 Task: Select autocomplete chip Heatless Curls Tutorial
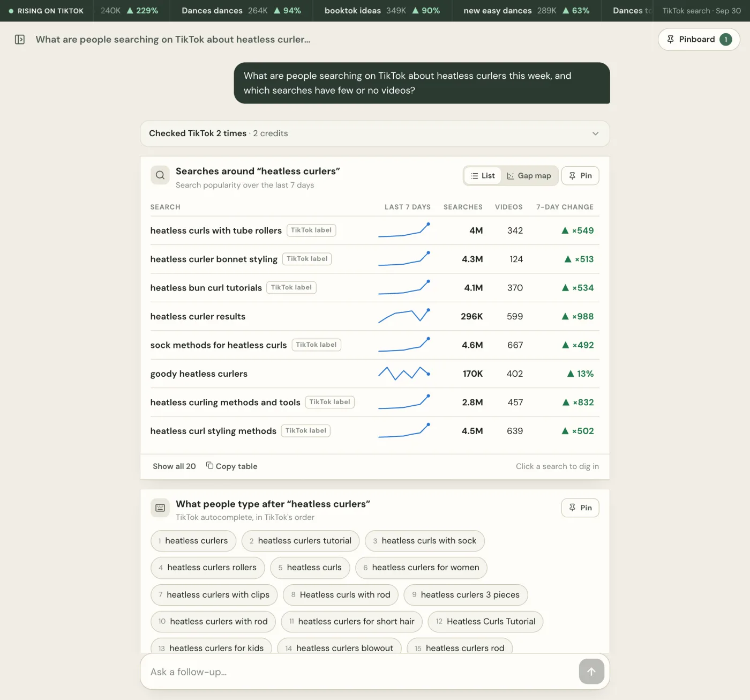click(485, 622)
